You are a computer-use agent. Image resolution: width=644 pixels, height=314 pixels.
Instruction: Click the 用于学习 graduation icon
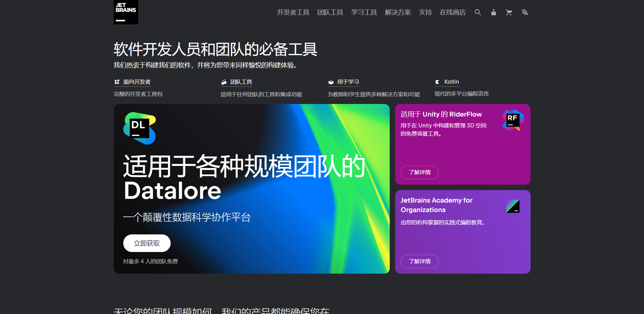point(331,82)
